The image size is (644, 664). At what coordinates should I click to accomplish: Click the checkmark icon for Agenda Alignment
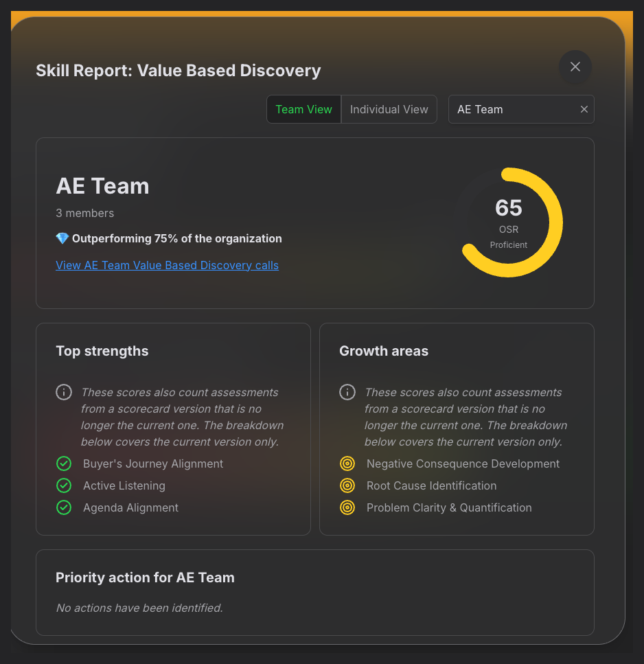(x=64, y=507)
